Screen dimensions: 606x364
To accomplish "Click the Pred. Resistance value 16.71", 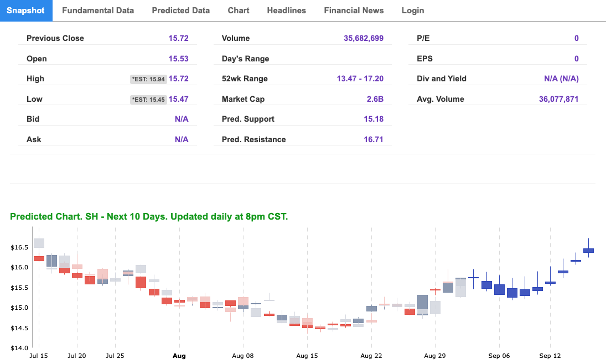I will coord(375,139).
